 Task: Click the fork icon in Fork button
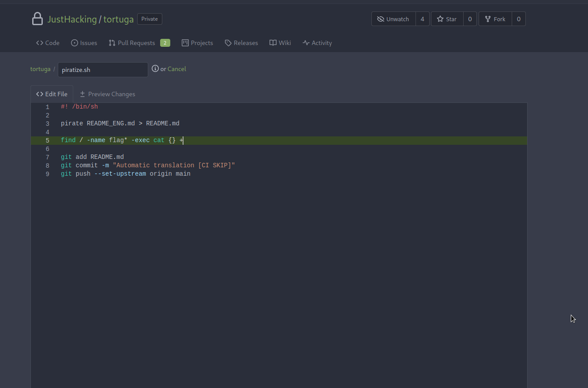487,19
